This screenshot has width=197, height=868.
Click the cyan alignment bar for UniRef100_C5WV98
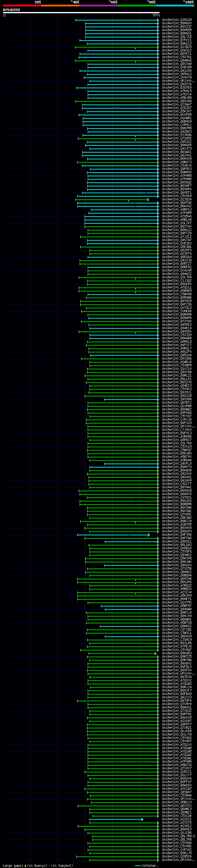[x=123, y=294]
